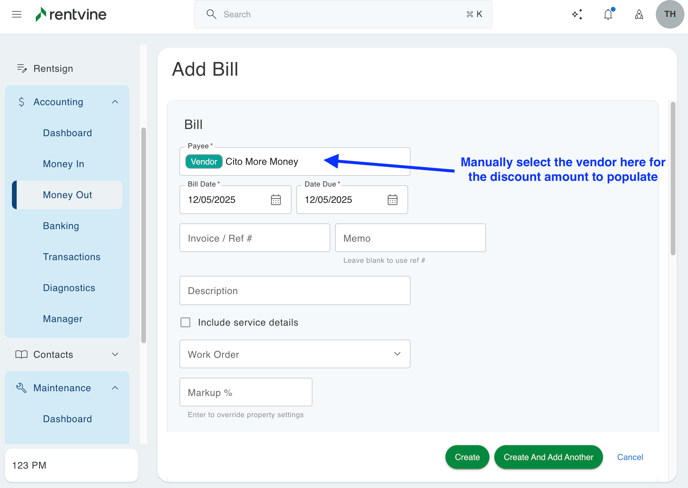
Task: Open the notifications bell
Action: (x=608, y=15)
